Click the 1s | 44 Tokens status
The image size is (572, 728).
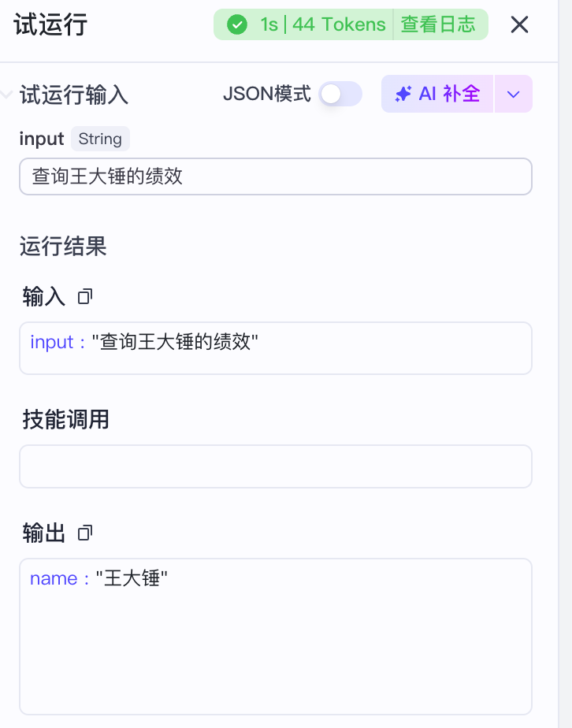tap(322, 25)
